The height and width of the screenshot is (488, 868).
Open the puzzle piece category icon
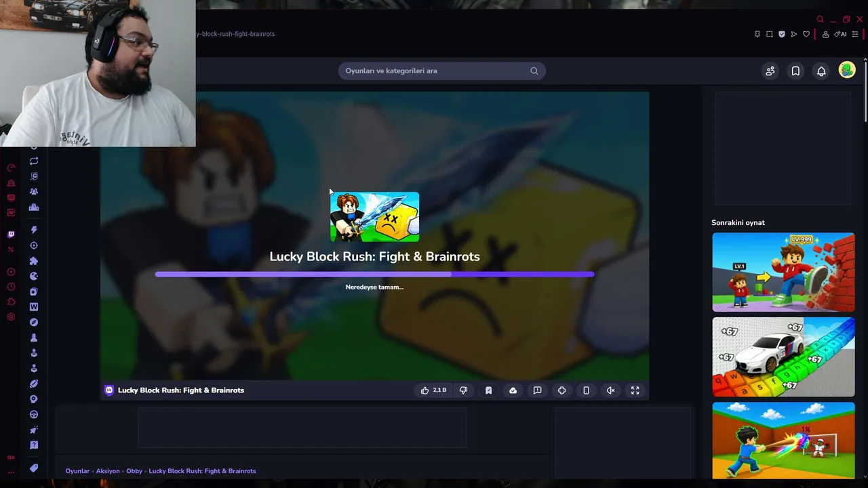pos(34,261)
